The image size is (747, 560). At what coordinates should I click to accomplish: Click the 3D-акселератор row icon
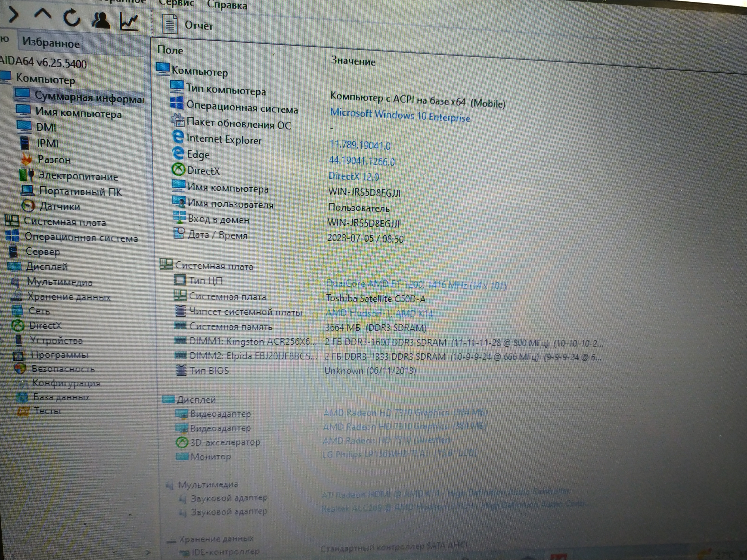pyautogui.click(x=182, y=442)
